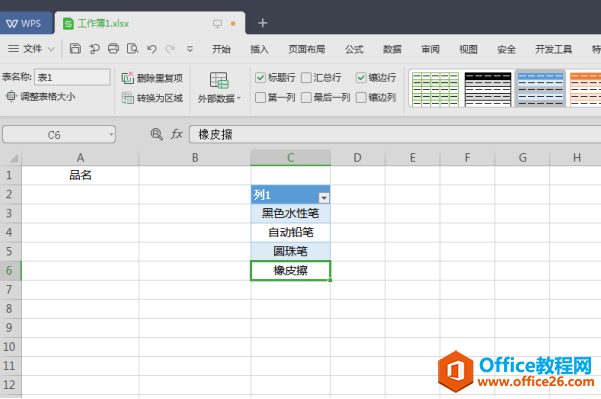
Task: Toggle the 标题行 checkbox
Action: 260,78
